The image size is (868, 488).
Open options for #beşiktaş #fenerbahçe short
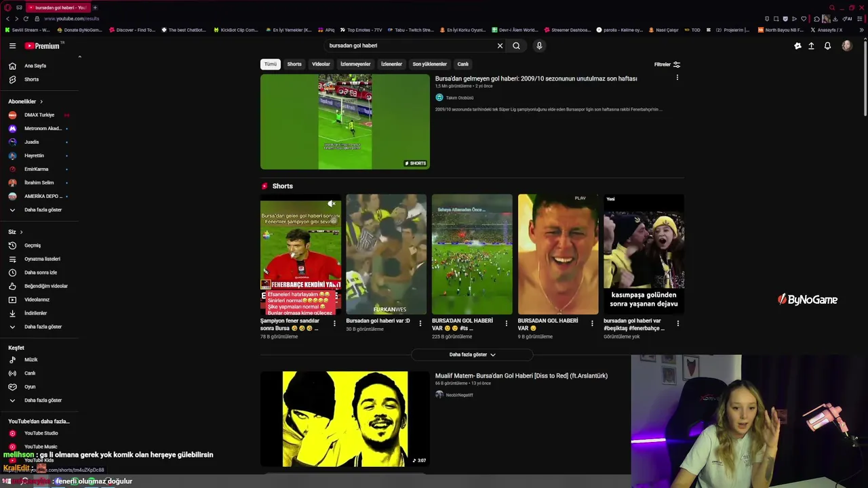[x=677, y=323]
